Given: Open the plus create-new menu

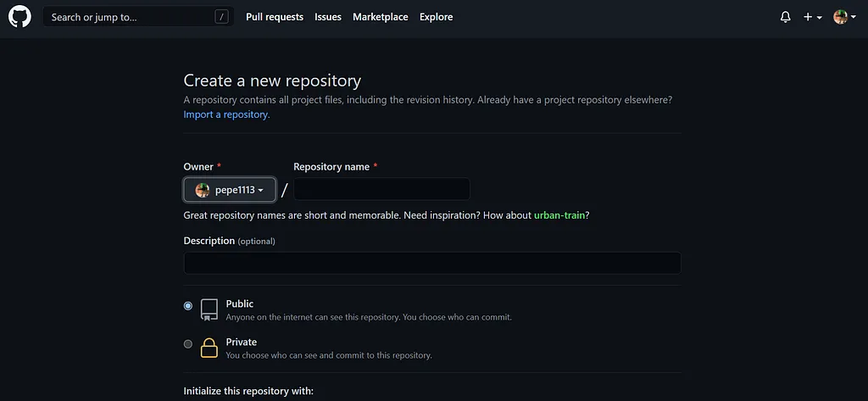Looking at the screenshot, I should click(x=812, y=17).
